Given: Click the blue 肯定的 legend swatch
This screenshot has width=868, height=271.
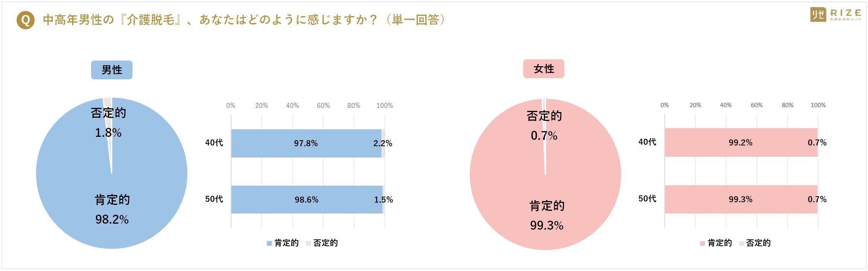Looking at the screenshot, I should pyautogui.click(x=269, y=243).
